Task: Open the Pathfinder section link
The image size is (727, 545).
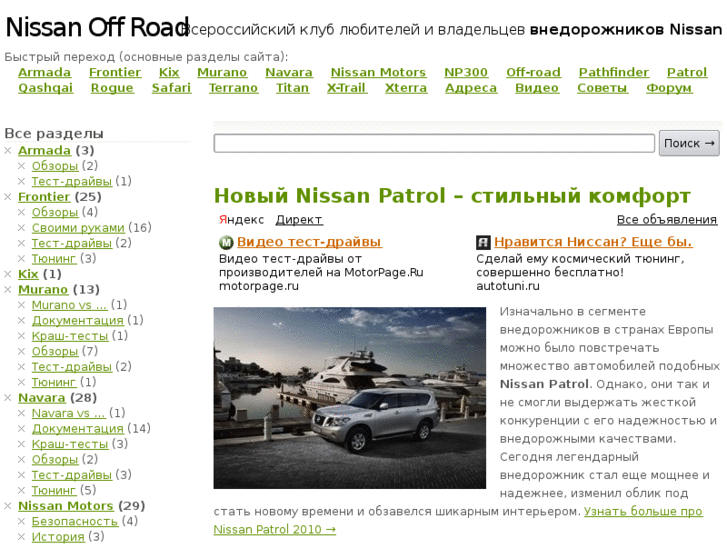Action: (x=614, y=72)
